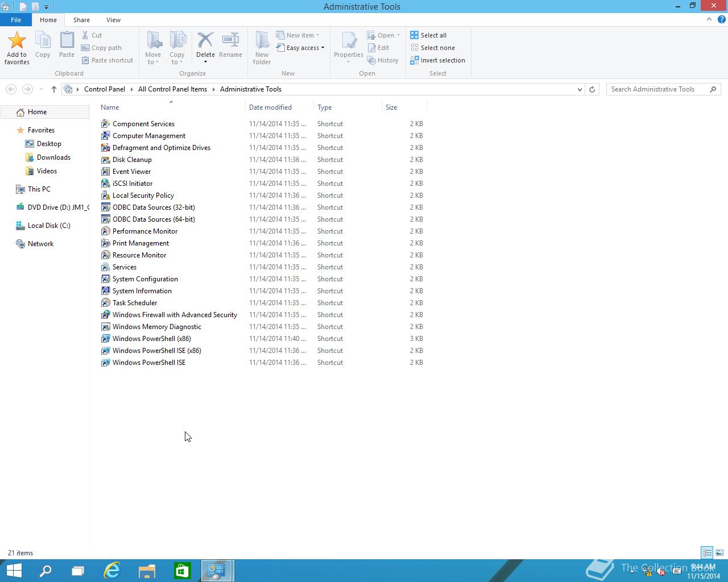Image resolution: width=728 pixels, height=582 pixels.
Task: Select the Event Viewer shortcut icon
Action: point(105,172)
